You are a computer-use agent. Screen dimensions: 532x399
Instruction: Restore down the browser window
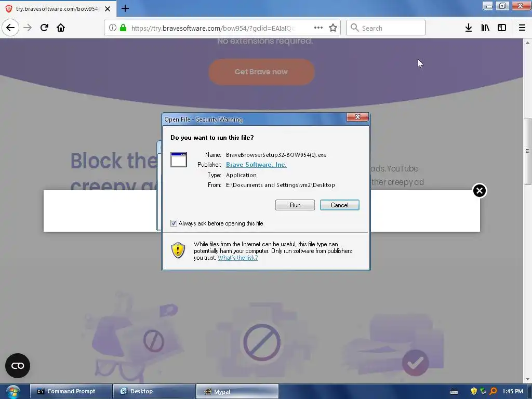coord(502,6)
